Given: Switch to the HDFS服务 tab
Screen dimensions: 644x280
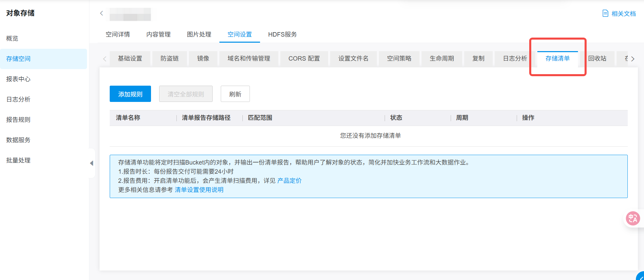Looking at the screenshot, I should pyautogui.click(x=282, y=35).
